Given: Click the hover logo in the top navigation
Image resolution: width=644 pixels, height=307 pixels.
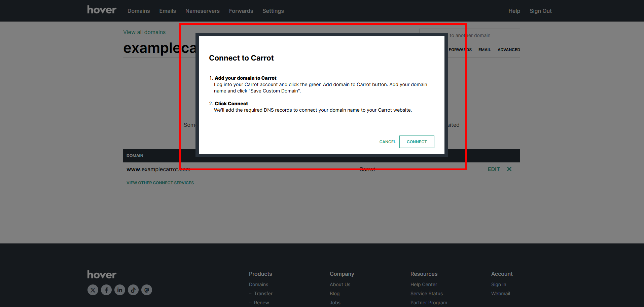Looking at the screenshot, I should coord(102,10).
